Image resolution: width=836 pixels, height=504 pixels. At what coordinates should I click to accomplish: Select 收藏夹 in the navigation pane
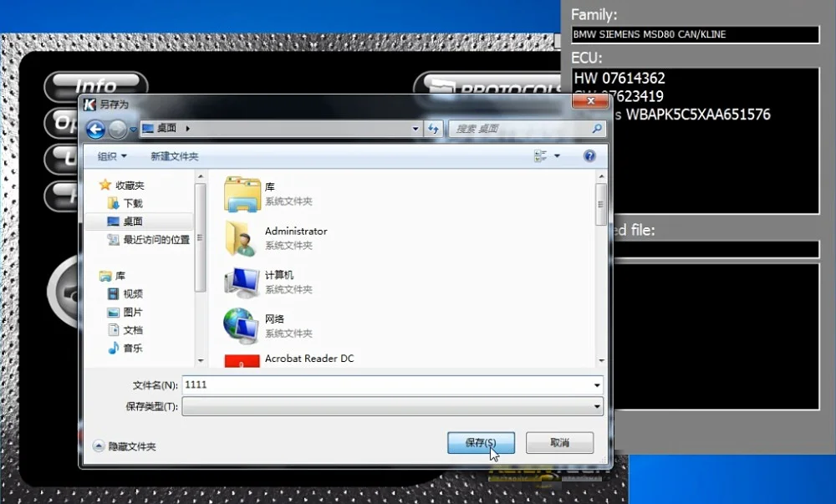[122, 185]
